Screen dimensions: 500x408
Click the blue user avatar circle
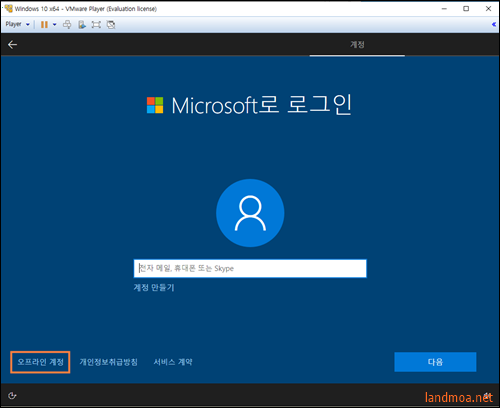(x=250, y=213)
